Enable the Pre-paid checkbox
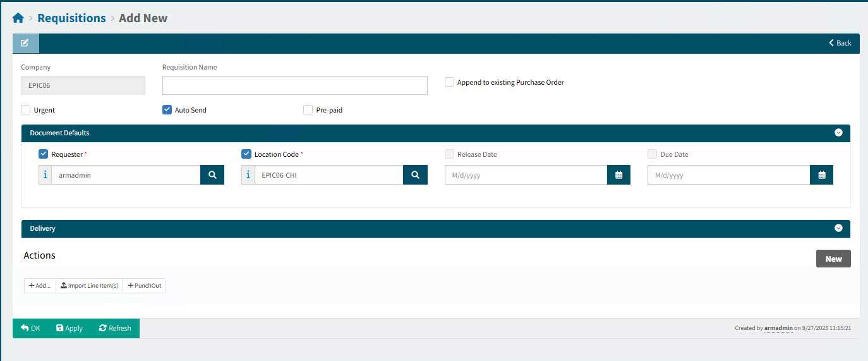 pyautogui.click(x=308, y=110)
